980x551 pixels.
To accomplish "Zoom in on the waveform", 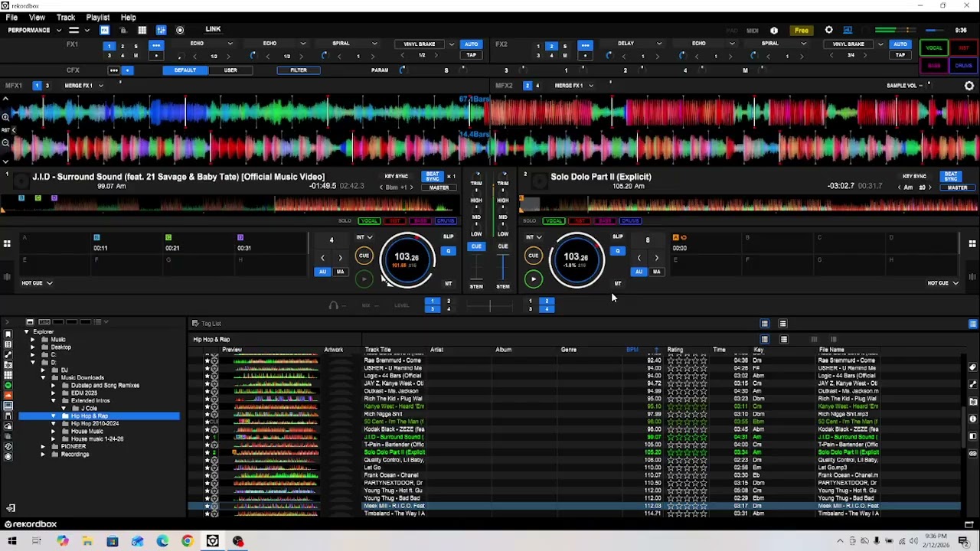I will coord(5,116).
